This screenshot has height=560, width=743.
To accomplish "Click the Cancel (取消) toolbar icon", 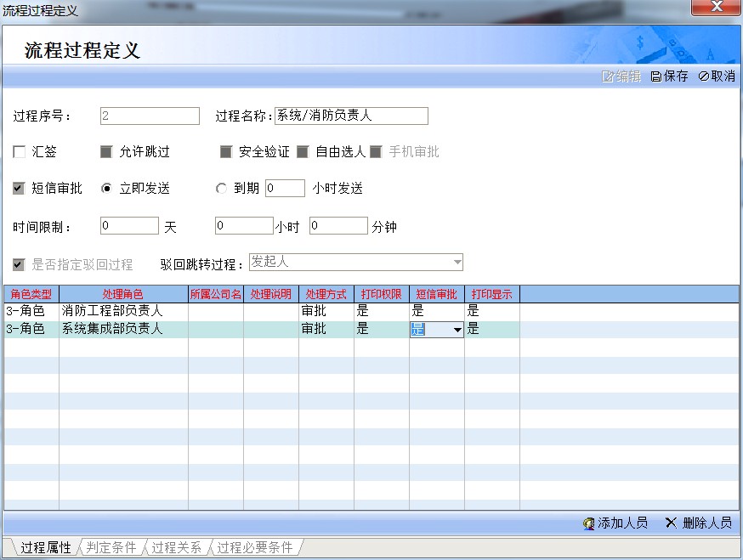I will [704, 76].
